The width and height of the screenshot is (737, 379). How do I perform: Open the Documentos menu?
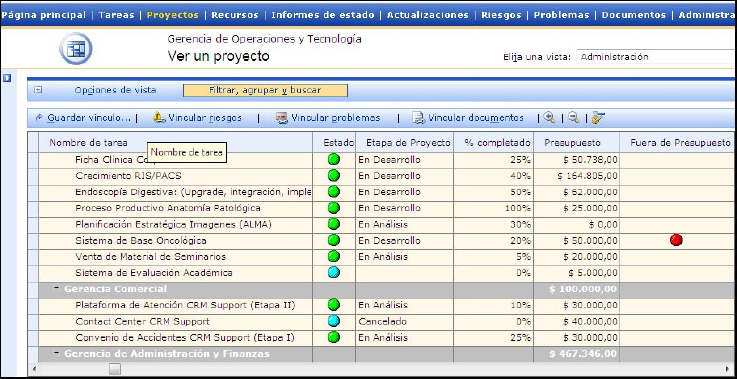coord(634,15)
